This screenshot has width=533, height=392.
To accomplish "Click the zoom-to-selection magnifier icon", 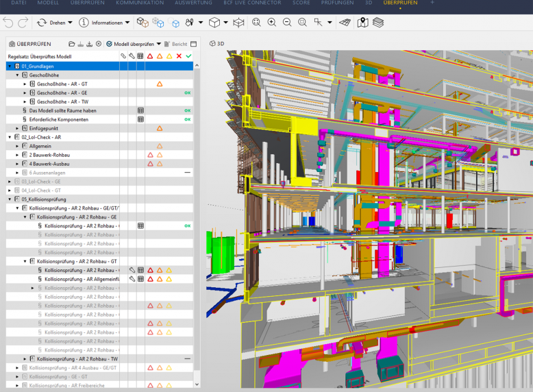I will click(302, 23).
